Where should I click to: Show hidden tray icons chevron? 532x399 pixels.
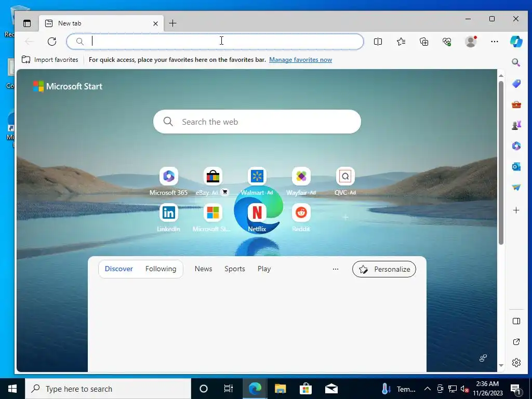[x=428, y=389]
